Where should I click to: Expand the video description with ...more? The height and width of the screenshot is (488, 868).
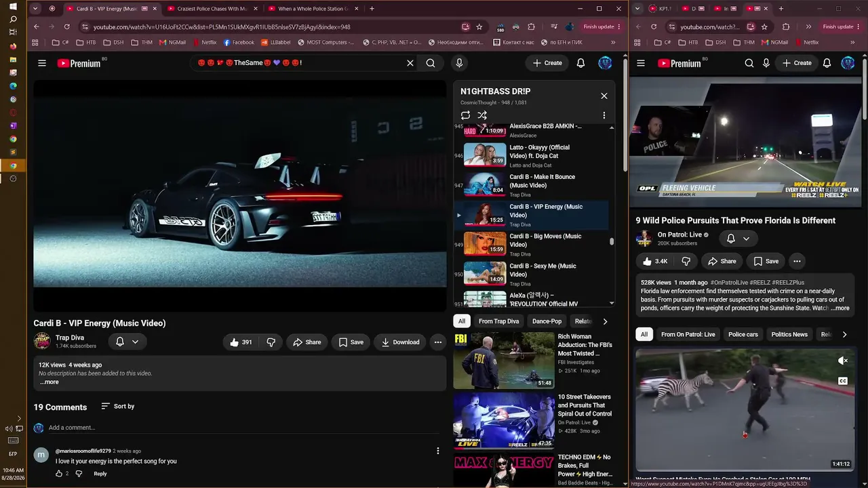(x=50, y=382)
